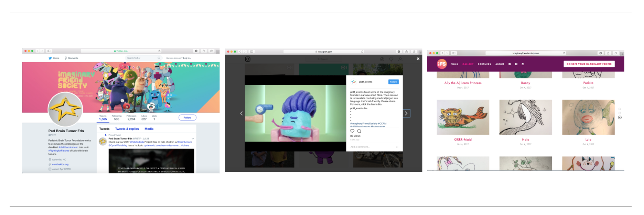This screenshot has height=215, width=644.
Task: Click the Asheville, NC location pin icon
Action: 50,160
